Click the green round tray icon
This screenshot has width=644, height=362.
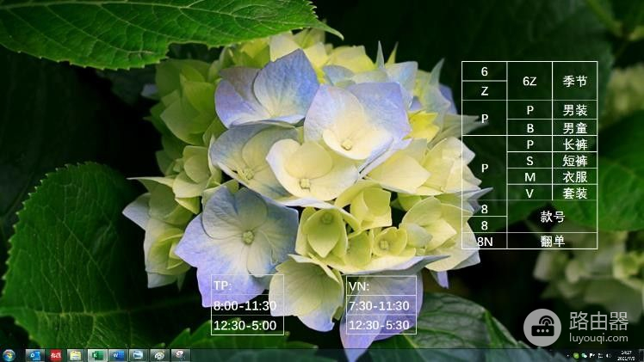[x=576, y=355]
